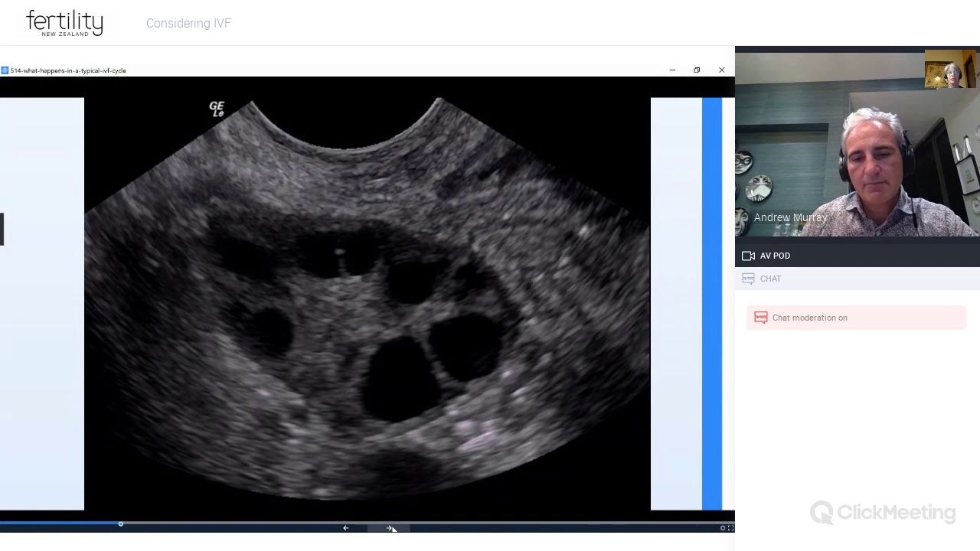
Task: Click the CHAT panel icon
Action: [748, 279]
